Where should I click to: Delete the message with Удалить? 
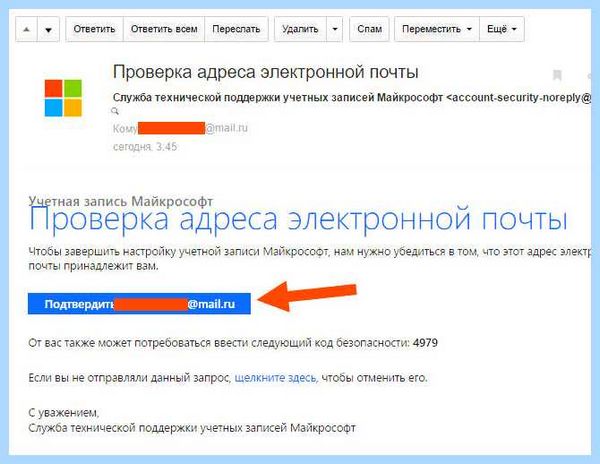[x=300, y=29]
